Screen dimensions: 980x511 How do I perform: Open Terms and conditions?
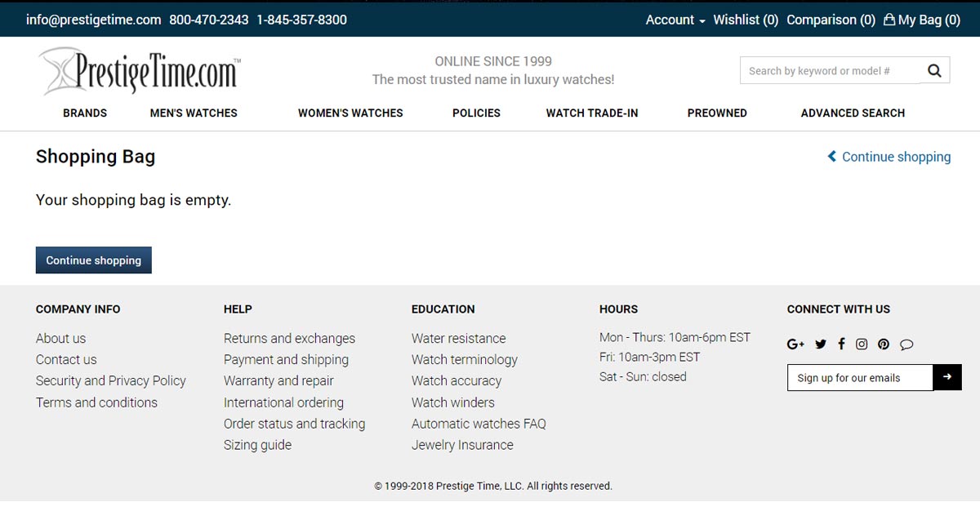tap(96, 402)
